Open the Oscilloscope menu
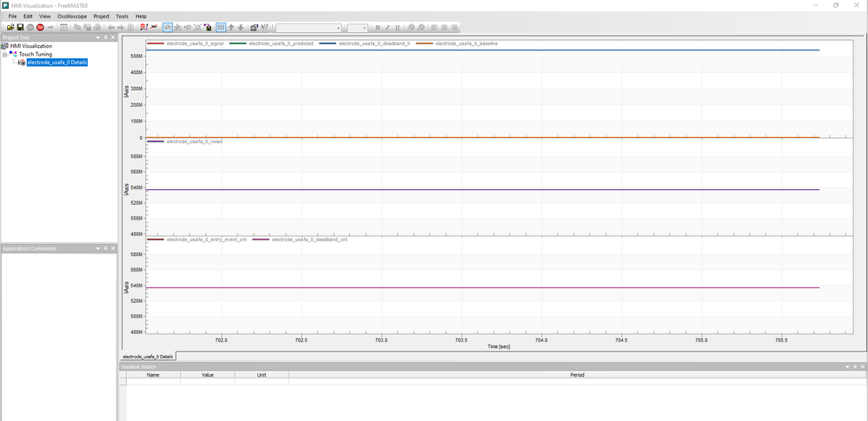This screenshot has height=421, width=868. click(x=72, y=16)
